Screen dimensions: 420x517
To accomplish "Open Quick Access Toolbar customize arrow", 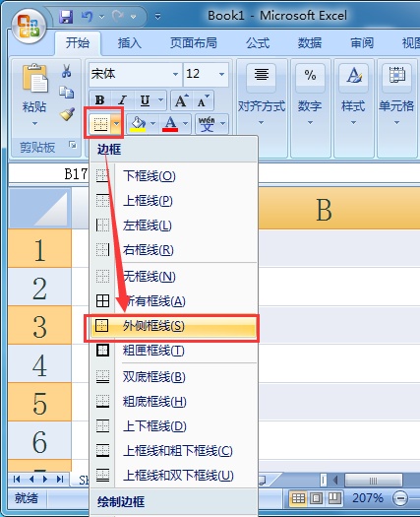I will 157,16.
